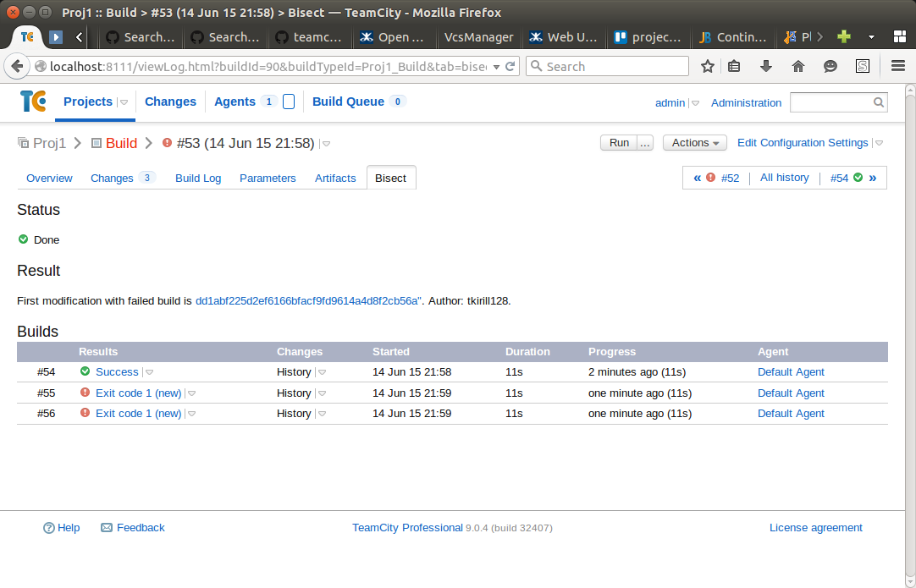Open the Firefox tab list dropdown arrow
916x588 pixels.
871,36
